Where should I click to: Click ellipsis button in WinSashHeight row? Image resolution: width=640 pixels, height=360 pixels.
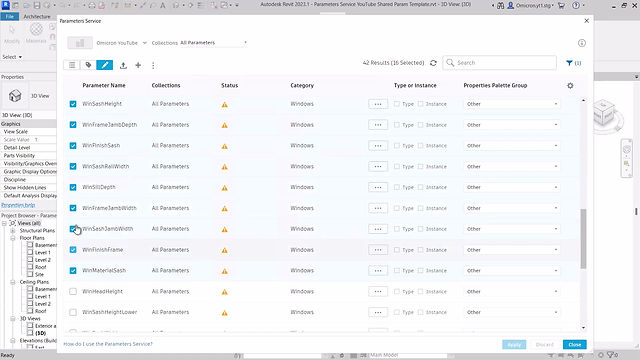378,104
